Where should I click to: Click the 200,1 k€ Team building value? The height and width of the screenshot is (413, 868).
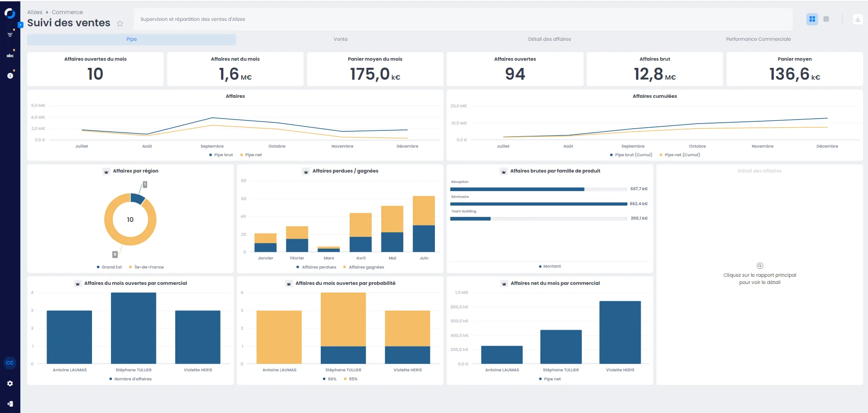[x=639, y=218]
